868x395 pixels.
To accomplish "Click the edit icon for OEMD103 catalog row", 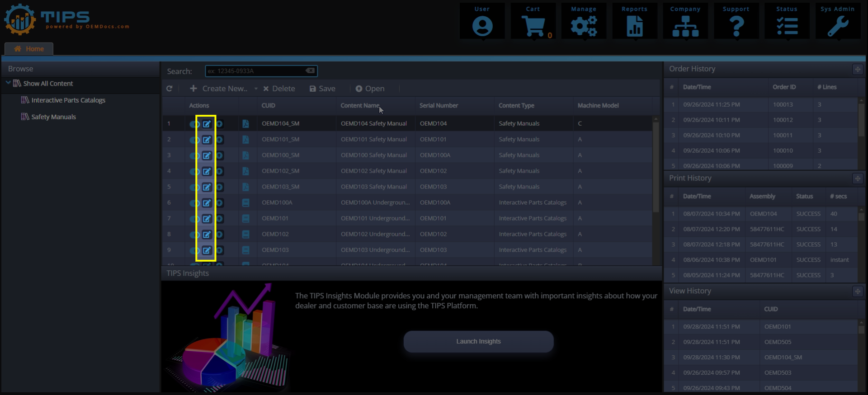I will [x=207, y=250].
